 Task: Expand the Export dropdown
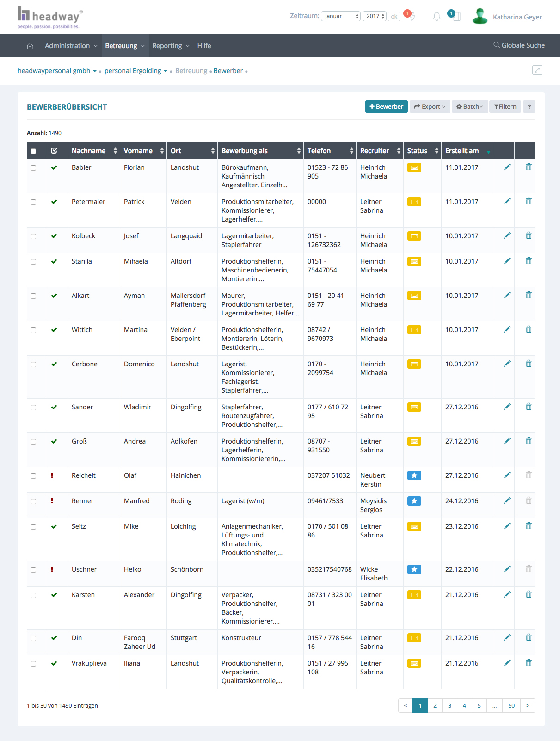430,107
